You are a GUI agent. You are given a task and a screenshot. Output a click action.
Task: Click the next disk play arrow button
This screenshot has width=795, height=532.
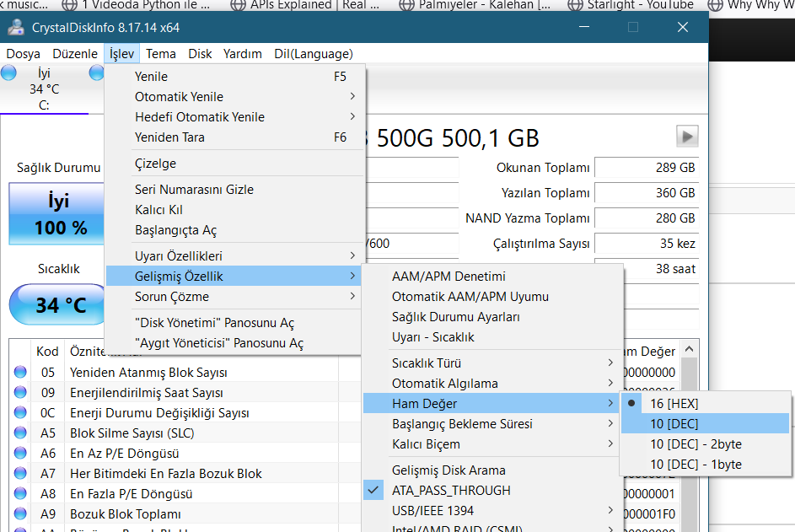[687, 136]
